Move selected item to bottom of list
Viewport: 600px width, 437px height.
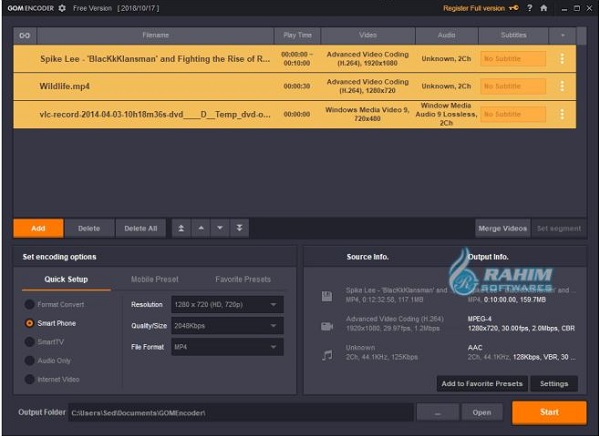click(x=240, y=228)
